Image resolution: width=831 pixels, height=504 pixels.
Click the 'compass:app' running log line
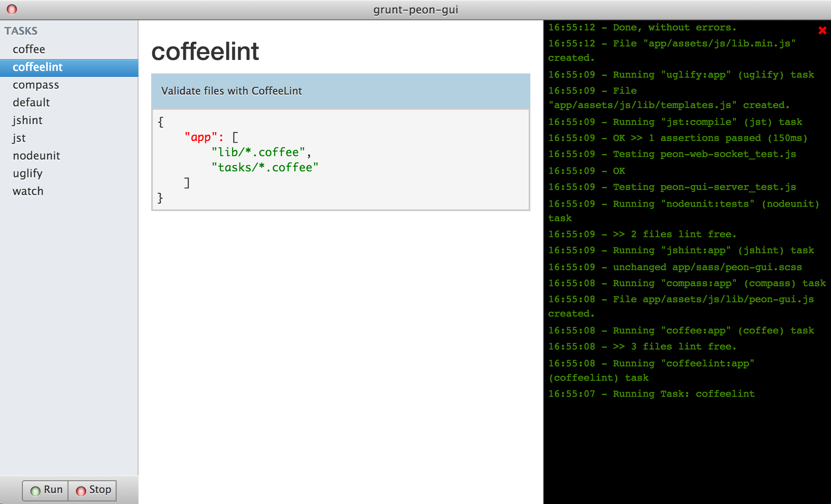click(687, 283)
